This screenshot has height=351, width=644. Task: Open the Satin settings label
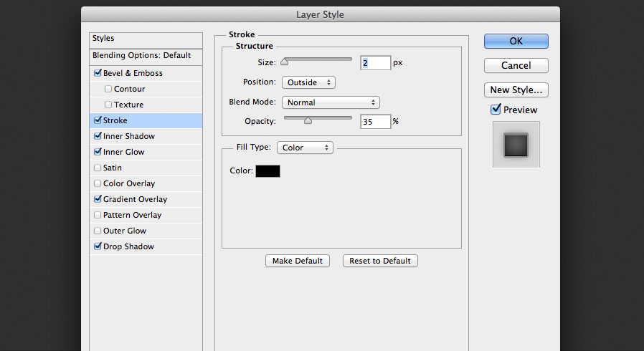pos(112,168)
